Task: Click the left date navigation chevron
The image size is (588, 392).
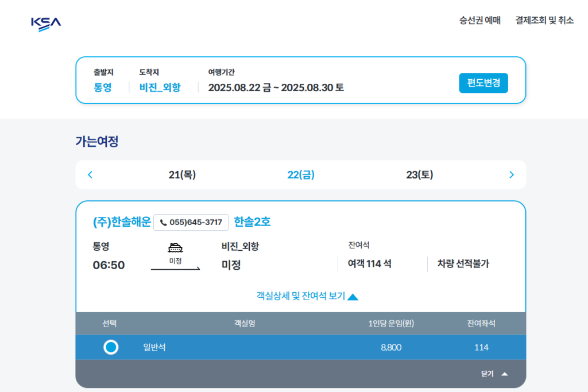Action: [x=90, y=174]
